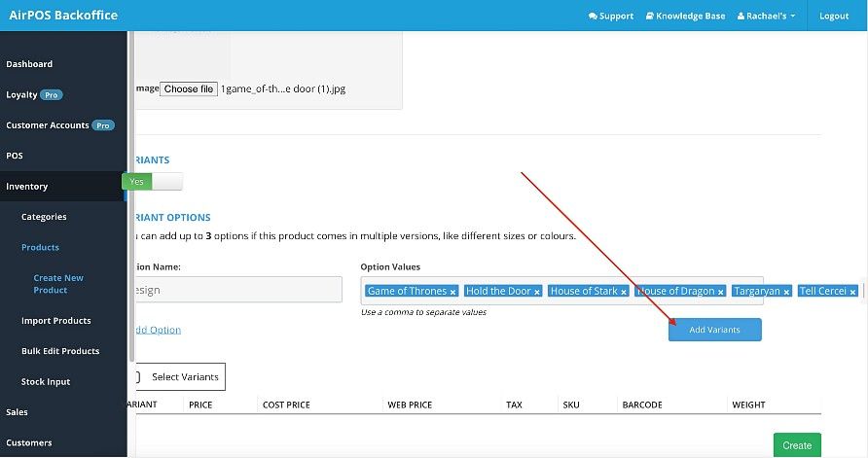Open the Knowledge Base link
868x458 pixels.
pyautogui.click(x=685, y=16)
